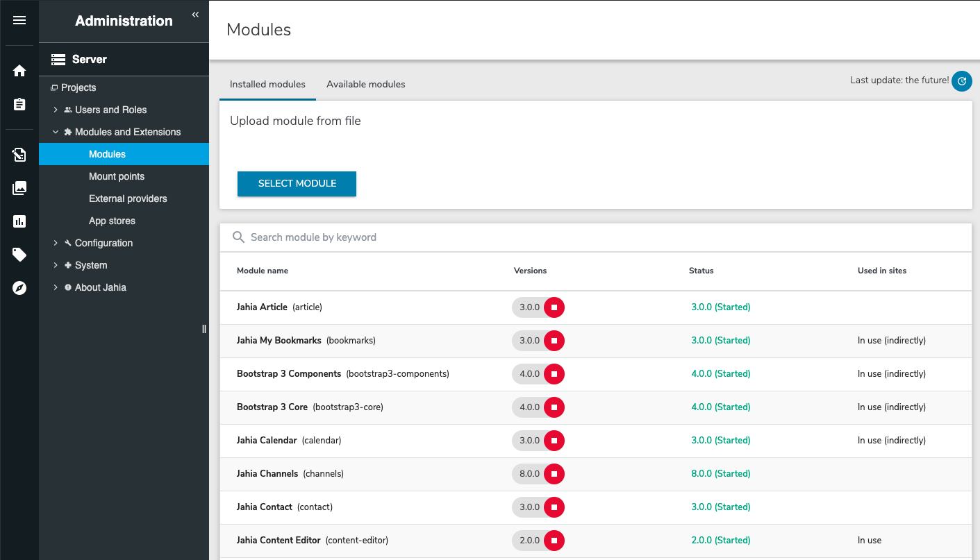The width and height of the screenshot is (980, 560).
Task: Select the Home icon in the left rail
Action: pyautogui.click(x=19, y=70)
